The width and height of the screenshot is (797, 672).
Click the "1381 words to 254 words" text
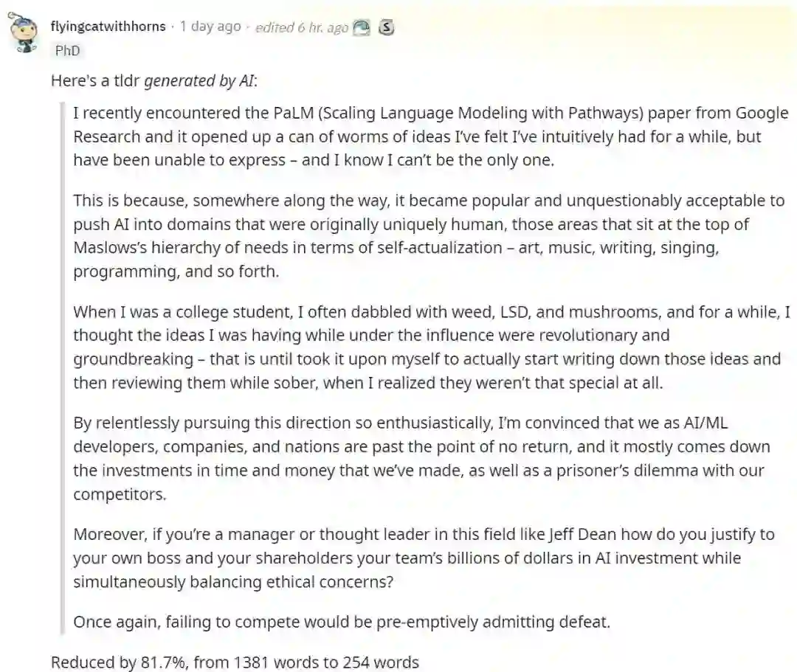326,662
